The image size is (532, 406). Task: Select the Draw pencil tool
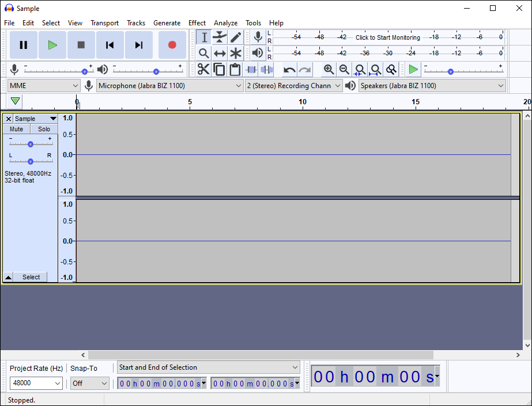click(236, 37)
